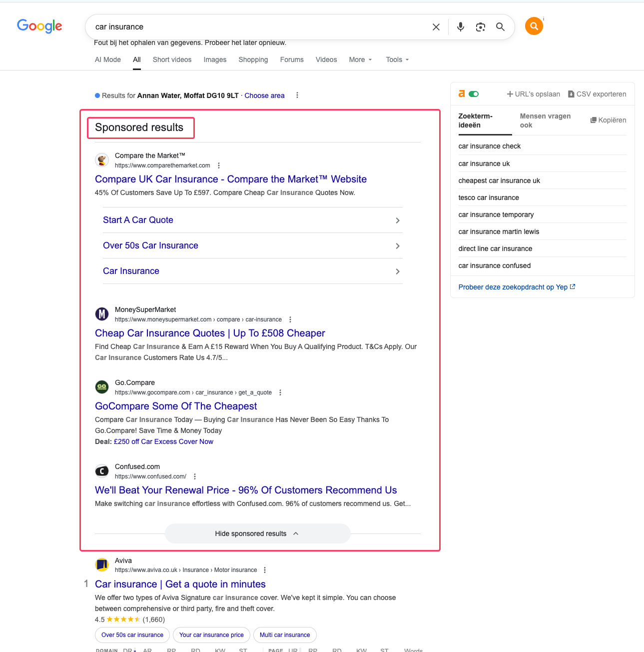Select the keyword car insurance temporary
Screen dimensions: 644x652
pyautogui.click(x=496, y=214)
